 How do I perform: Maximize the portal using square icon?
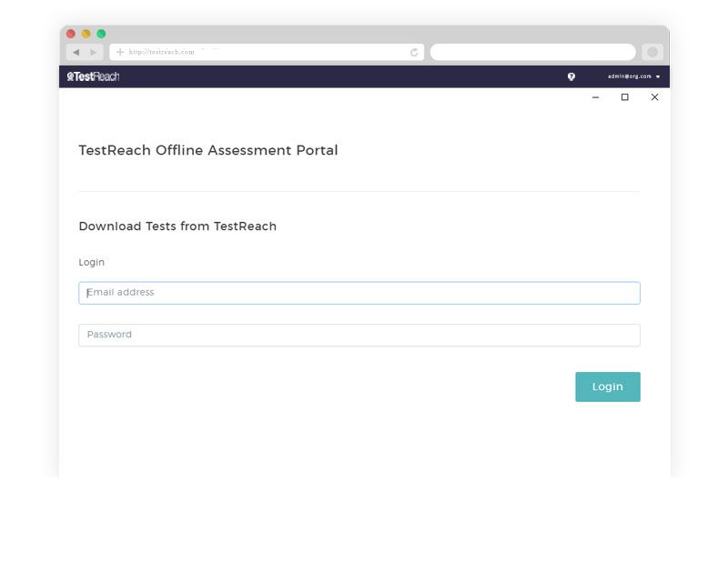625,97
